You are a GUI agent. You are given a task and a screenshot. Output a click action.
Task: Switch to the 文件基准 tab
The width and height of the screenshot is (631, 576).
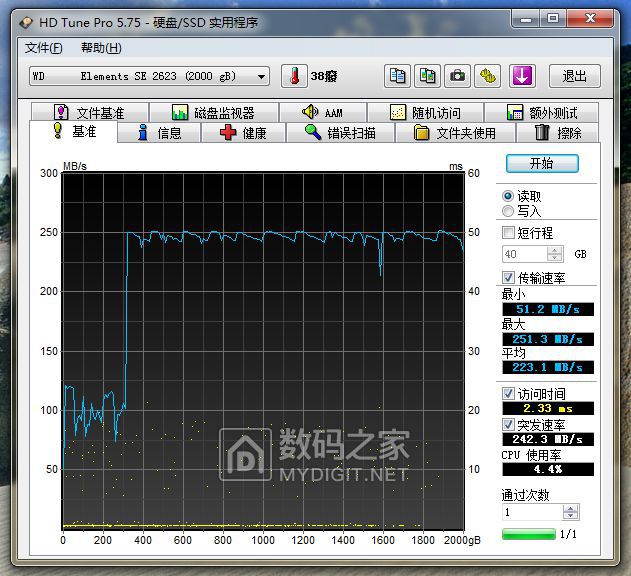[90, 112]
